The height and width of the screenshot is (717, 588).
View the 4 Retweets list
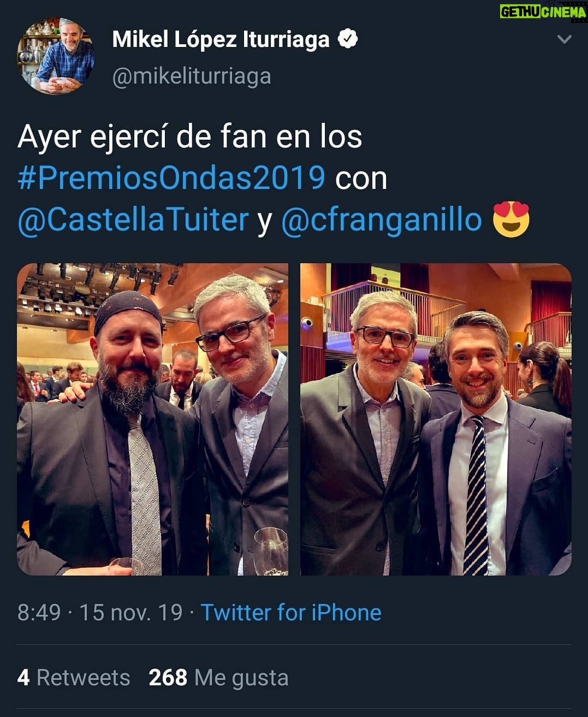point(74,678)
